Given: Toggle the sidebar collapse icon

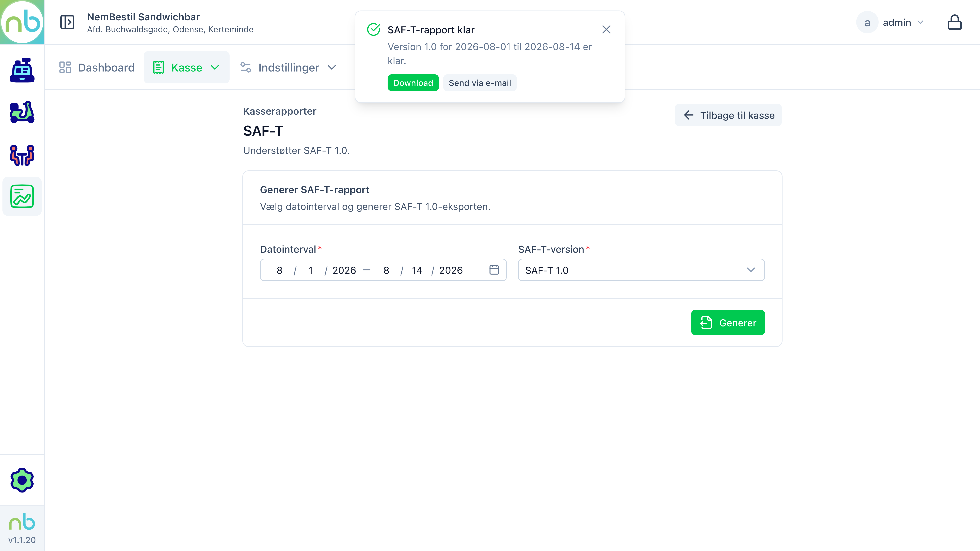Looking at the screenshot, I should point(67,22).
